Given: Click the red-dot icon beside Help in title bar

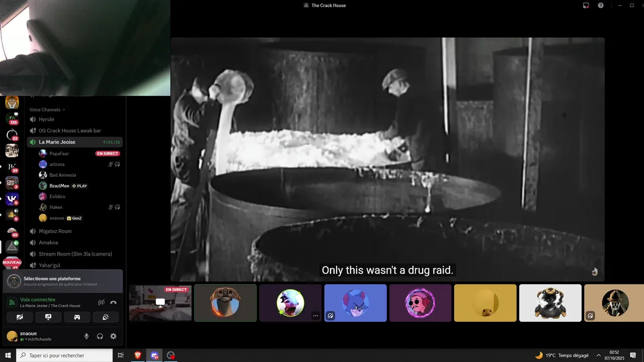Looking at the screenshot, I should 586,6.
